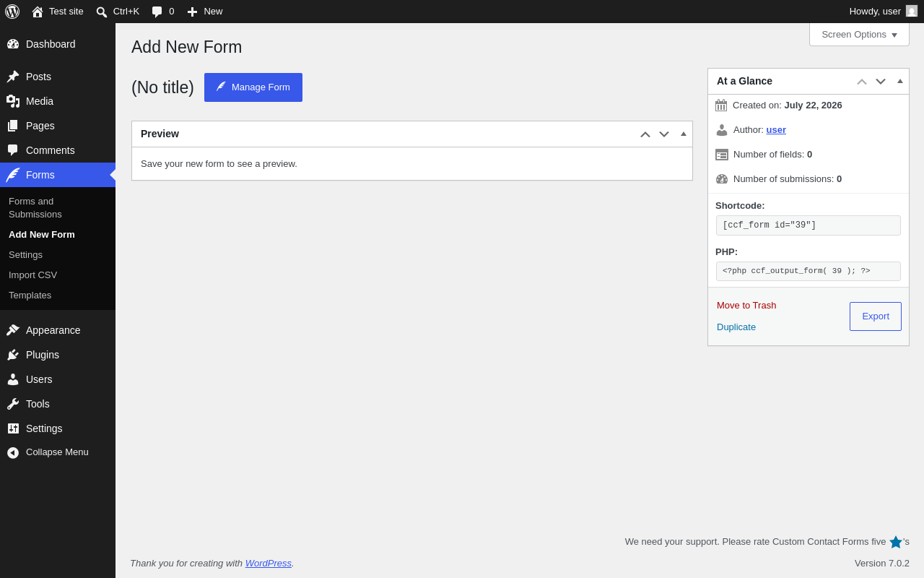Screen dimensions: 924x578
Task: Click the (No title) form title
Action: pyautogui.click(x=162, y=87)
